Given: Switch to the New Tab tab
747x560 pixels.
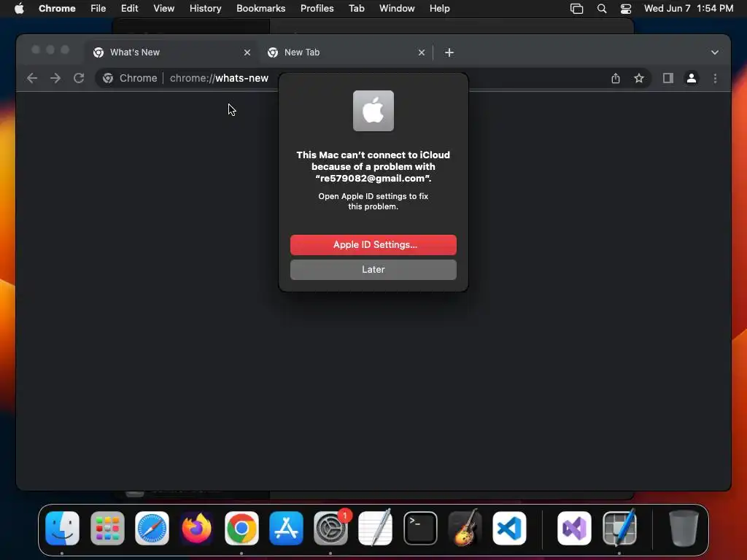Looking at the screenshot, I should coord(346,52).
